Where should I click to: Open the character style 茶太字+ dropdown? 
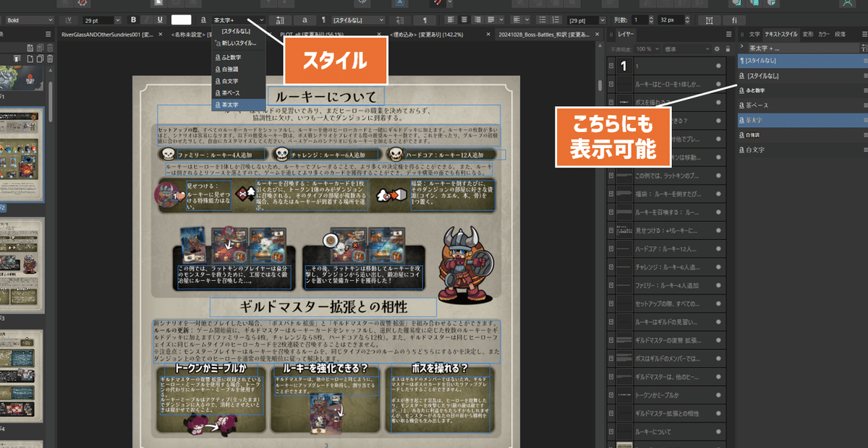coord(239,20)
